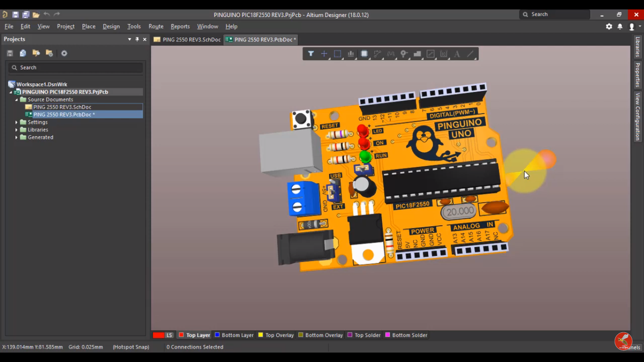
Task: Expand the Settings folder
Action: tap(17, 122)
